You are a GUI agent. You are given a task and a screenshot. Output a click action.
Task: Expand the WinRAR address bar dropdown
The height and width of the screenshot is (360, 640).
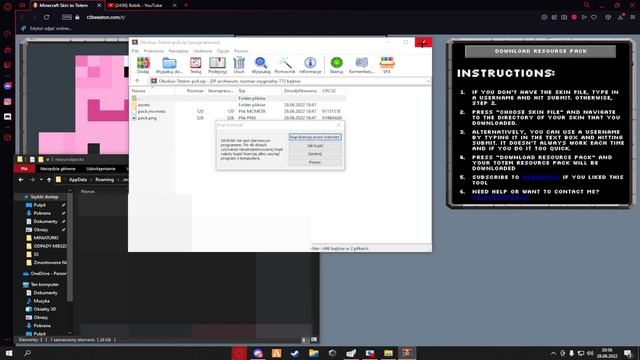pos(428,81)
